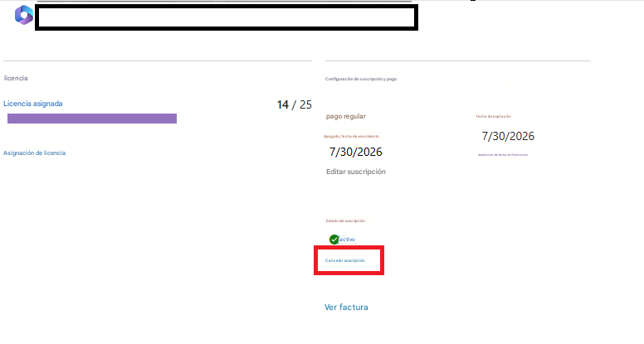
Task: Click the 'activo' subscription status text
Action: (x=348, y=240)
